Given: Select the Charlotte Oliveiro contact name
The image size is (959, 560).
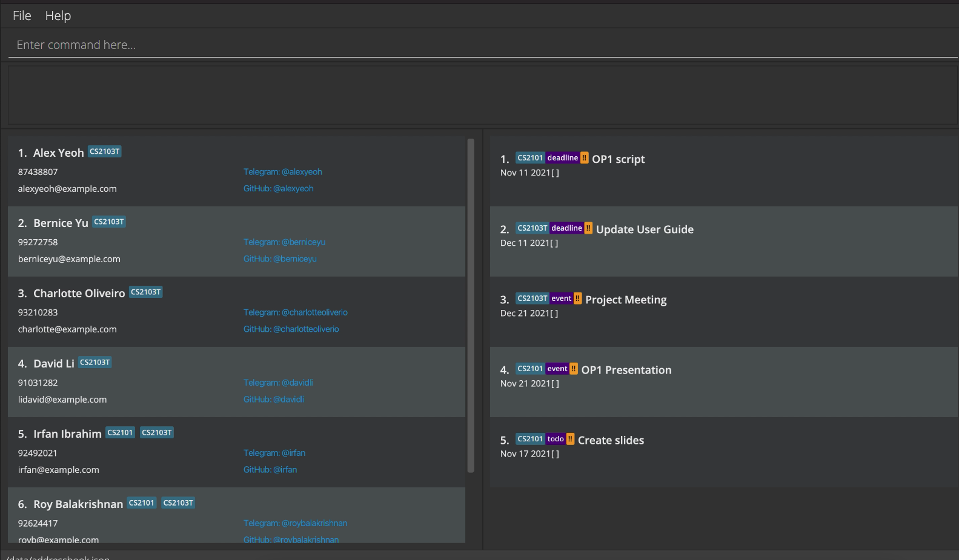Looking at the screenshot, I should pos(79,294).
